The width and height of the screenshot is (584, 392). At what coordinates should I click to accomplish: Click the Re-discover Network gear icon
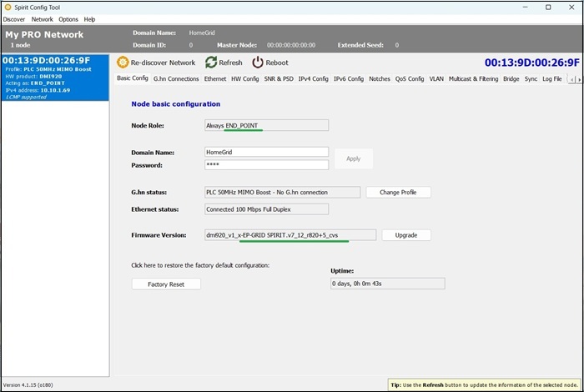123,63
